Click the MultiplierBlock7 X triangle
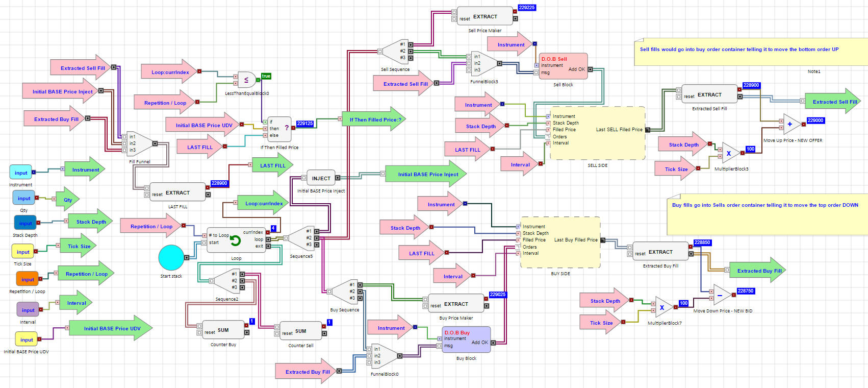Image resolution: width=868 pixels, height=388 pixels. click(662, 307)
